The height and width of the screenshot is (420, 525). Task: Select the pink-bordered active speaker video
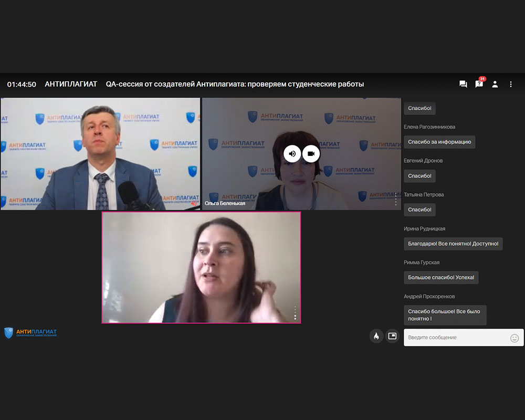pos(201,268)
